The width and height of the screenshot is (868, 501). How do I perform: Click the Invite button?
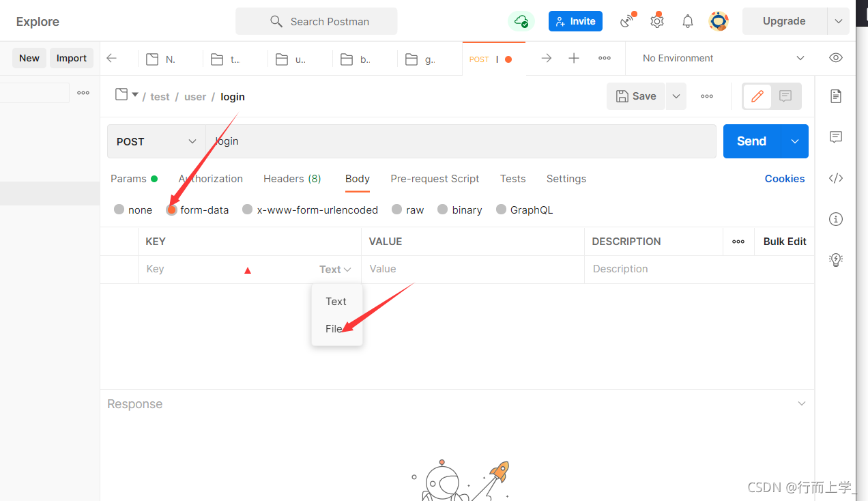click(x=575, y=21)
